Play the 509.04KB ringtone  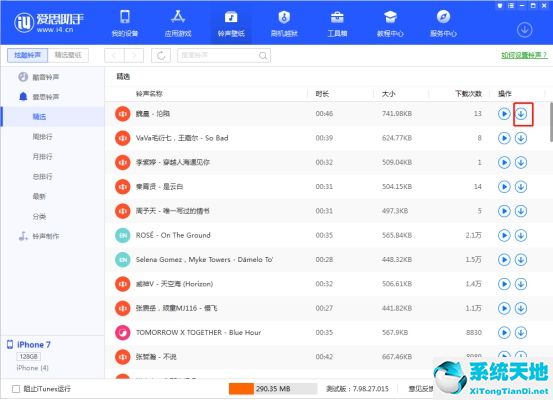504,162
